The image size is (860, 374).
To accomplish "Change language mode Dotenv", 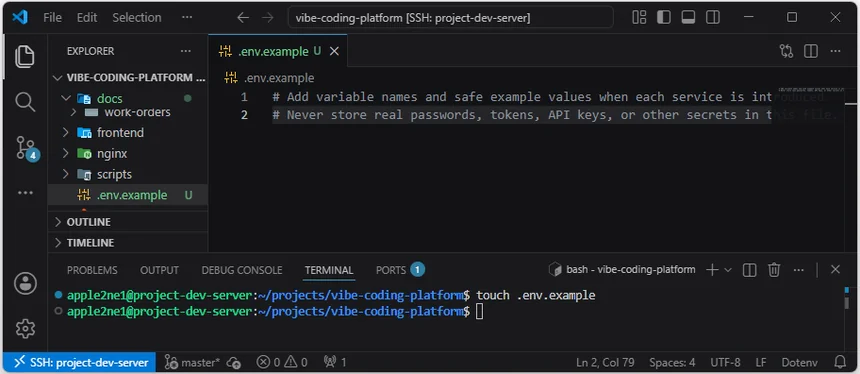I will coord(799,362).
